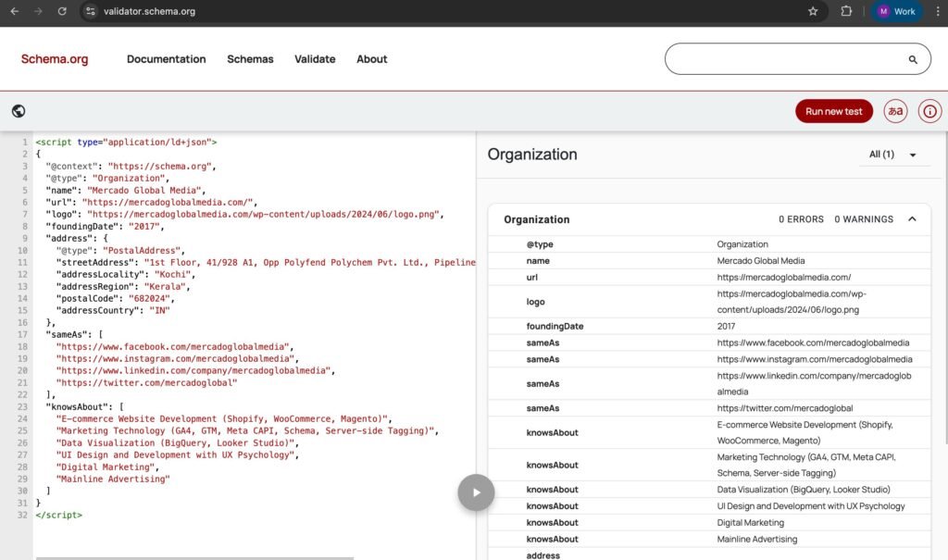Open the Validate menu item
The image size is (948, 560).
315,58
